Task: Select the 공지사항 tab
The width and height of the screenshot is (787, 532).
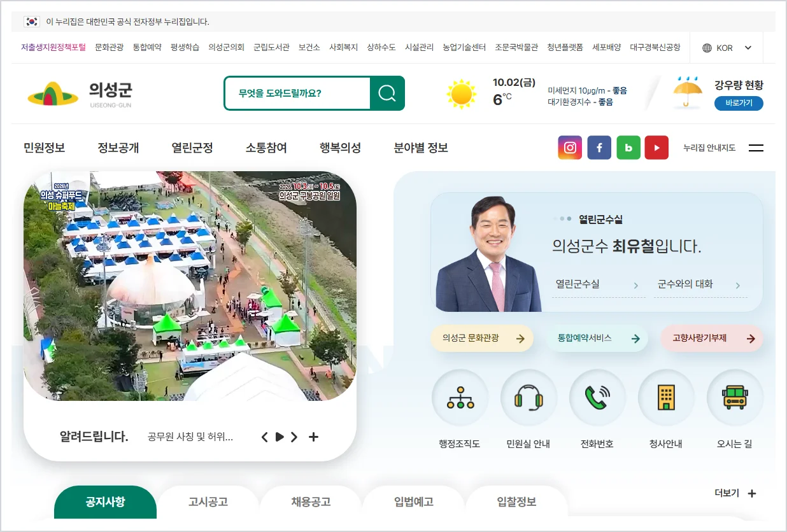Action: (x=105, y=502)
